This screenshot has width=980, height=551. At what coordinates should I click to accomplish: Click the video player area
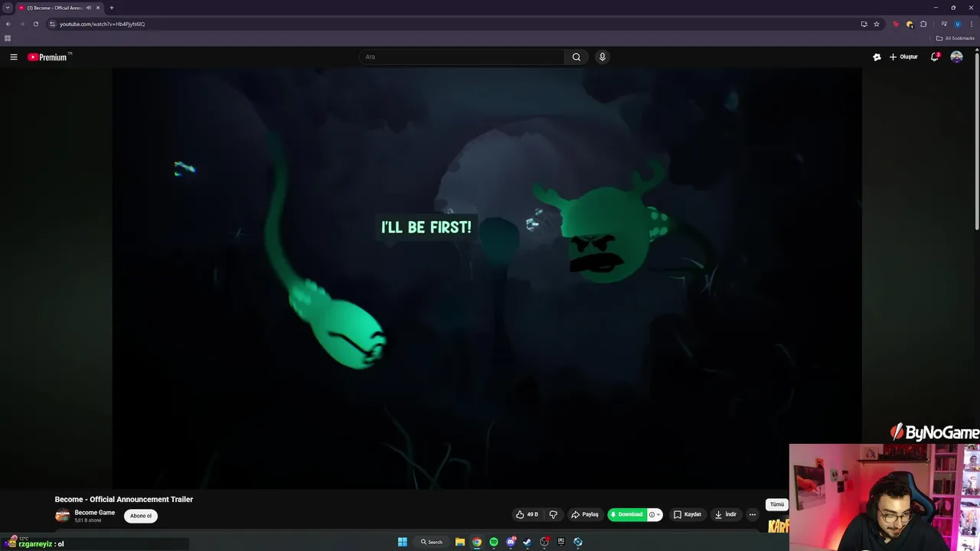click(487, 277)
